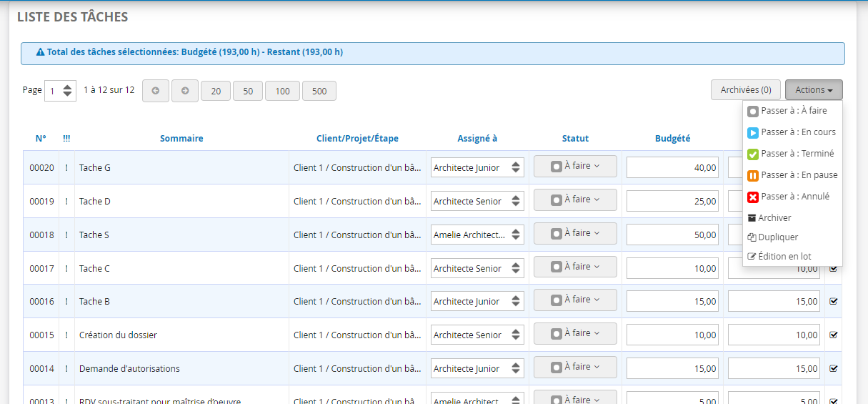Screen dimensions: 868x404
Task: Uncheck selection box for Demande d'autorisations
Action: tap(833, 368)
